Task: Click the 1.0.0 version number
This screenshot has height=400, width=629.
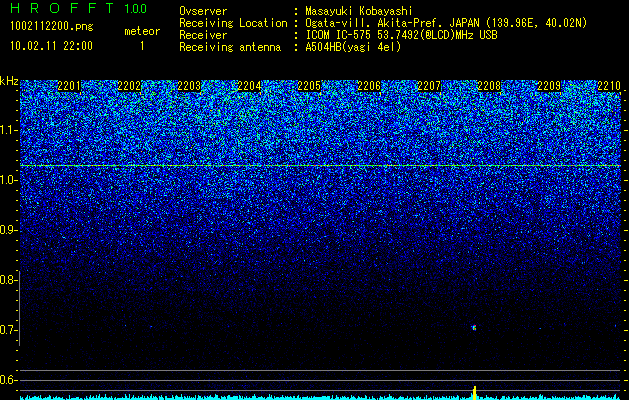Action: (136, 9)
